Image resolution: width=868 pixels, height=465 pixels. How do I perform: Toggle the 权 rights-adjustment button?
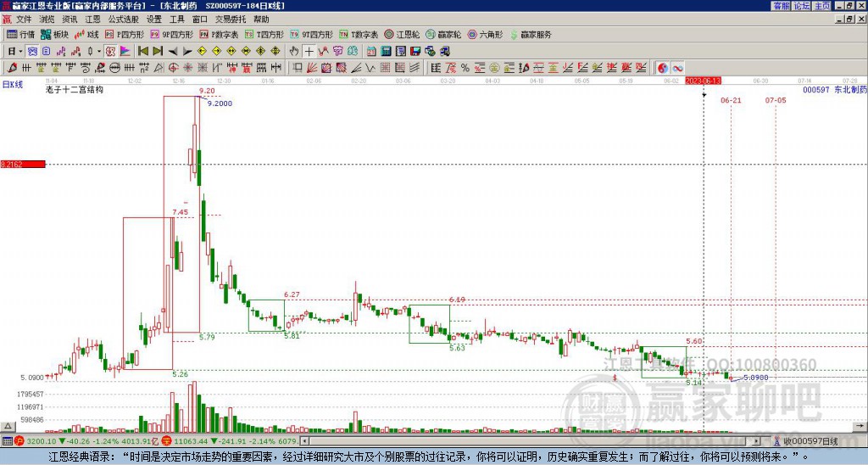coord(110,51)
